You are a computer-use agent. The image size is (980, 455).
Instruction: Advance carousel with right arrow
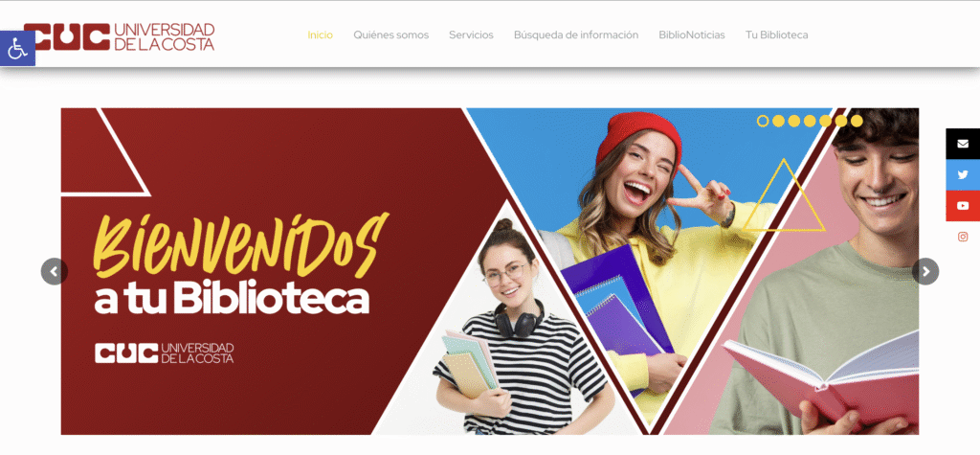click(925, 272)
